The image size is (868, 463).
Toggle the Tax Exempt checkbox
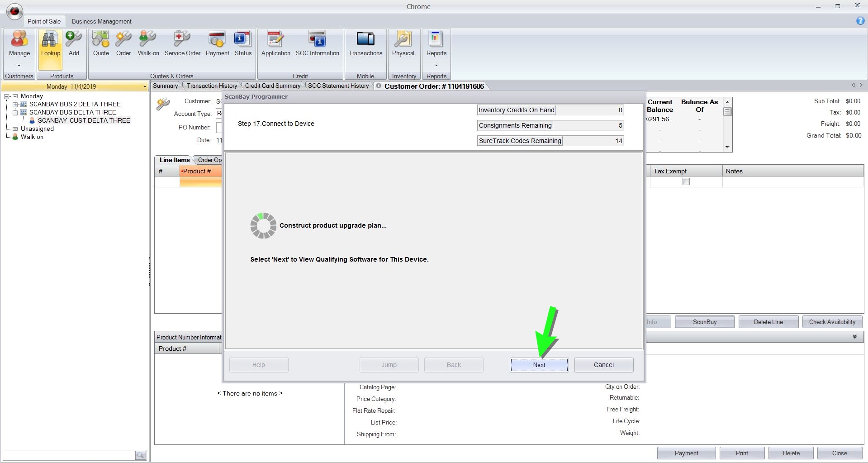686,181
